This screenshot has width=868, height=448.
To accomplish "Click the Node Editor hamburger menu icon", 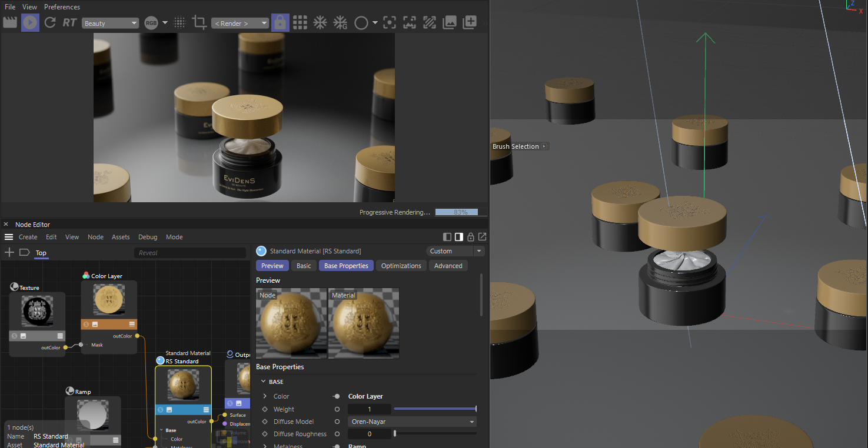I will pos(9,237).
